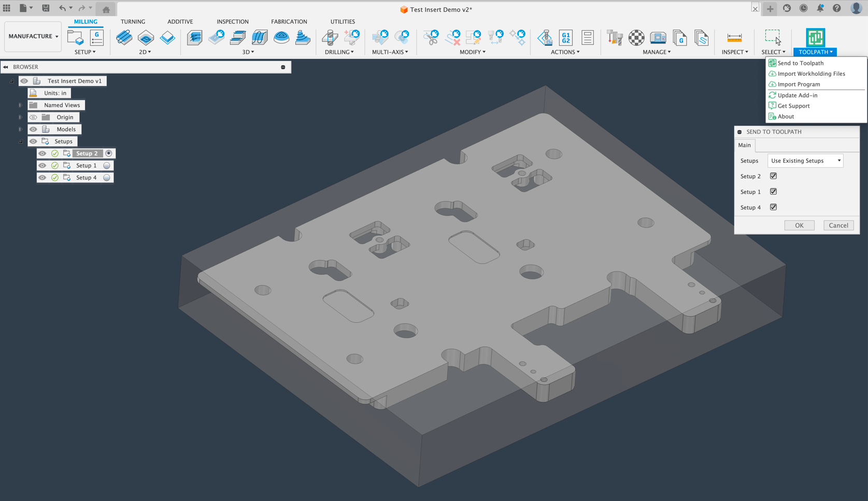The height and width of the screenshot is (501, 868).
Task: Click the checkered Simulate icon
Action: click(636, 38)
